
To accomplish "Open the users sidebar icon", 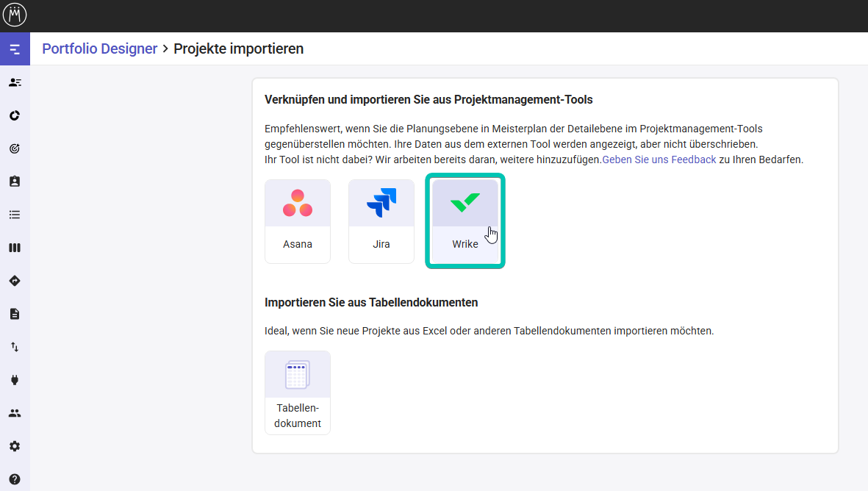I will point(15,413).
